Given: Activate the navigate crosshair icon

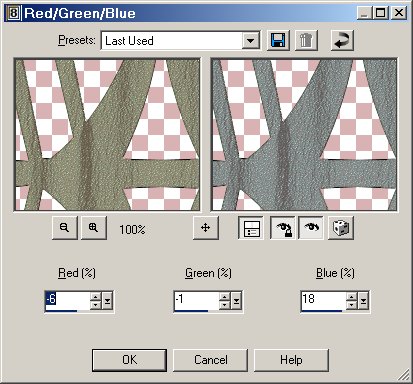Looking at the screenshot, I should point(206,228).
